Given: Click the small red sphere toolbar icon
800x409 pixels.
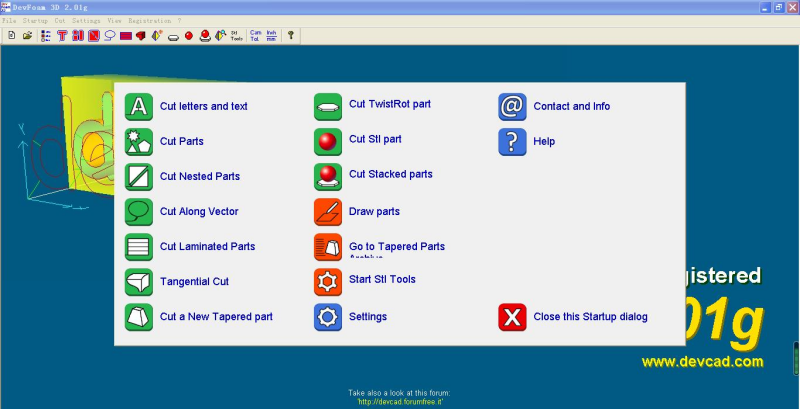Looking at the screenshot, I should [x=189, y=36].
